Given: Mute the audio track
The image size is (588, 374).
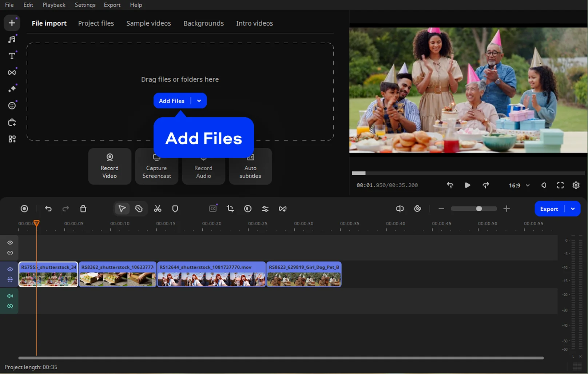Looking at the screenshot, I should (x=10, y=296).
